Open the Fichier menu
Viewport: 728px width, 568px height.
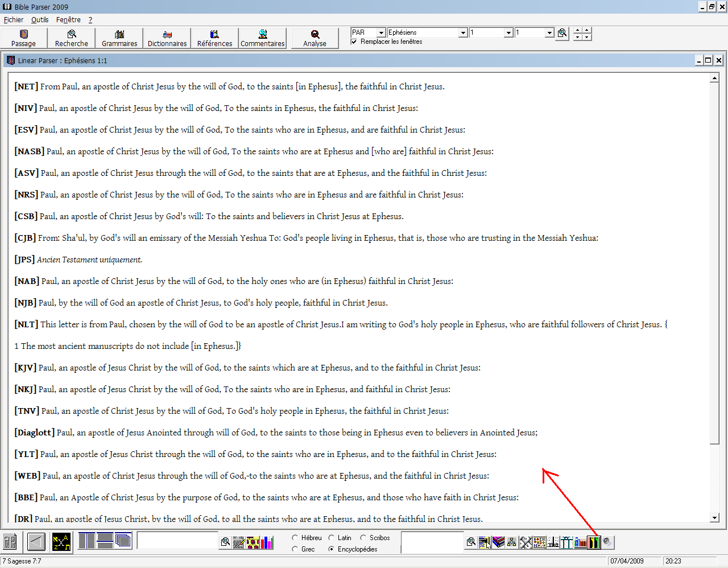pos(14,20)
